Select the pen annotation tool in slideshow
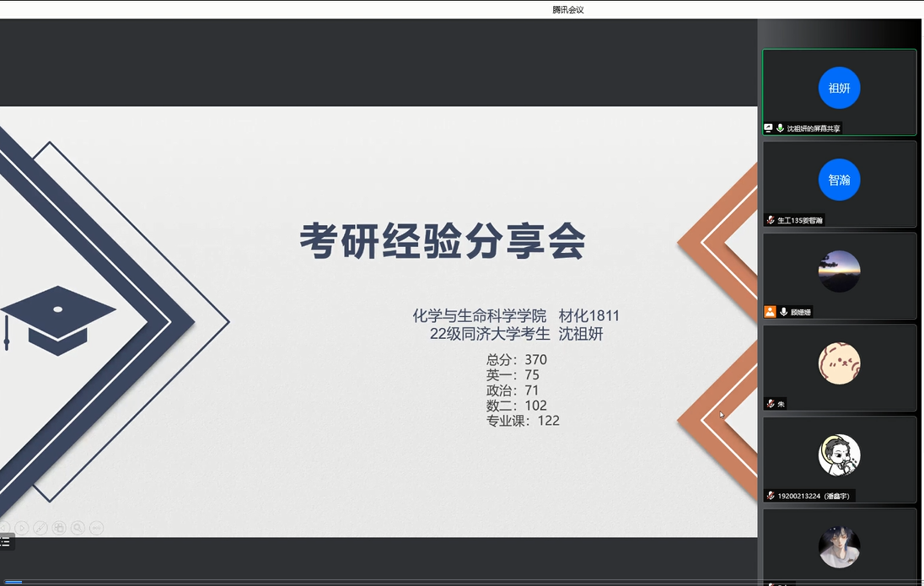The image size is (924, 586). pyautogui.click(x=40, y=528)
